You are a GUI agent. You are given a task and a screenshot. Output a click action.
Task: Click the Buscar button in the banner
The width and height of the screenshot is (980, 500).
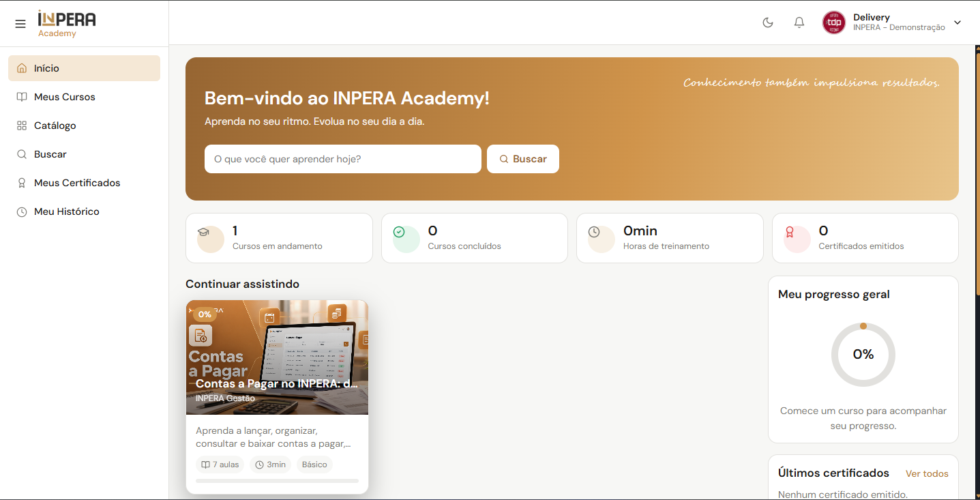(523, 159)
